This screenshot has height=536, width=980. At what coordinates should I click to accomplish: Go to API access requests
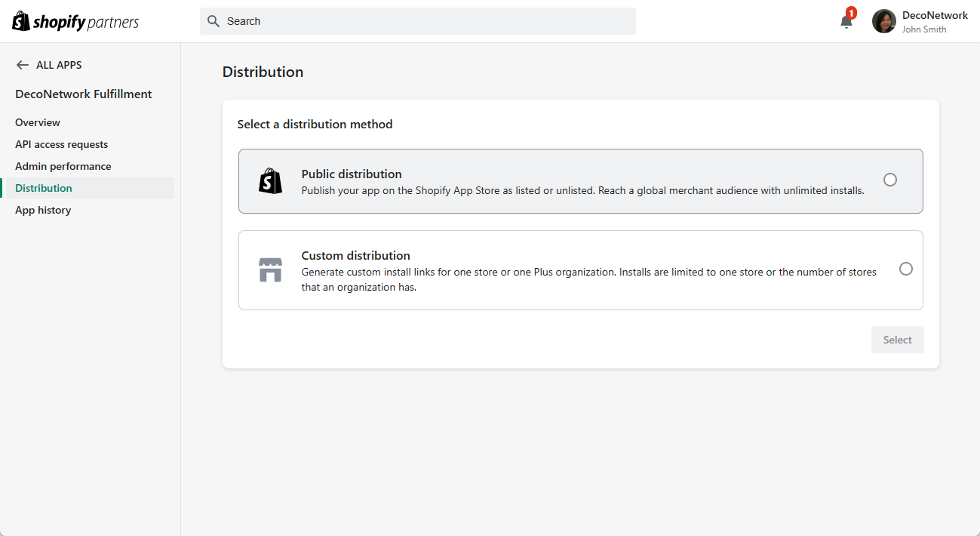point(62,144)
